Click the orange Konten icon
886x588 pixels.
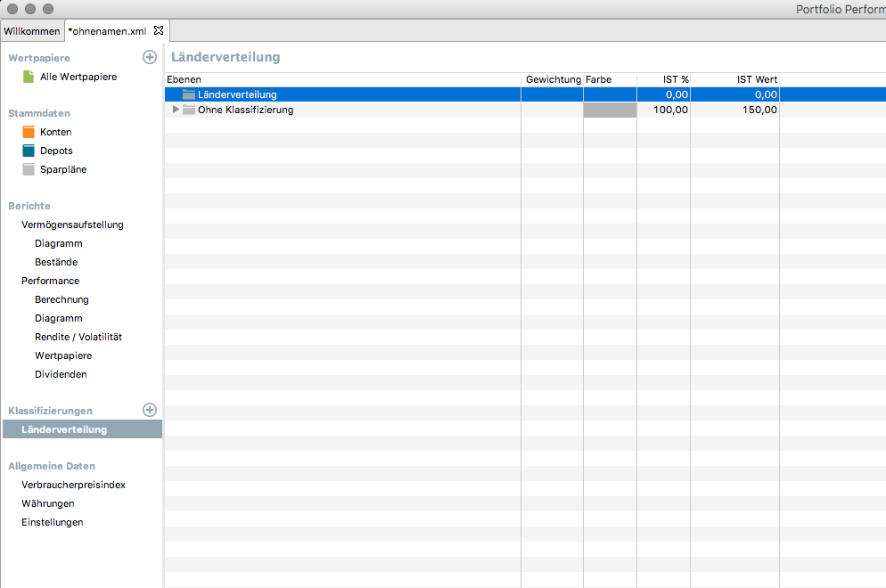pyautogui.click(x=29, y=132)
